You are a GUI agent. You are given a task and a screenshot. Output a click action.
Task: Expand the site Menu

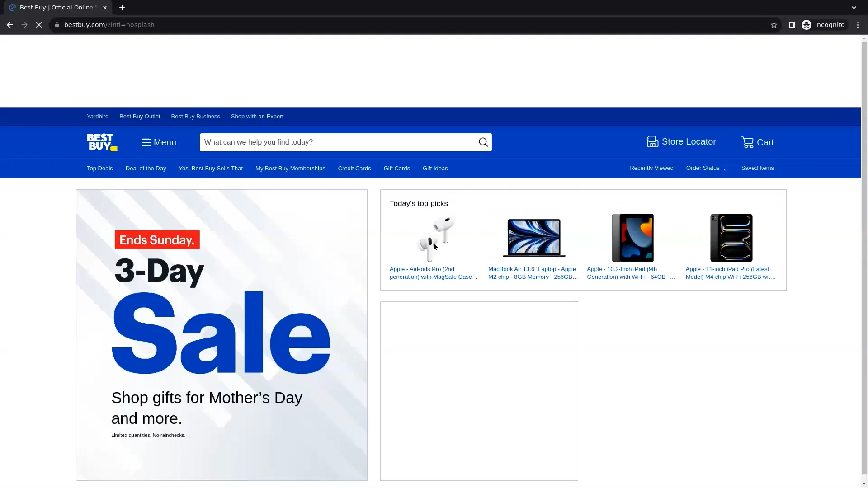tap(159, 142)
